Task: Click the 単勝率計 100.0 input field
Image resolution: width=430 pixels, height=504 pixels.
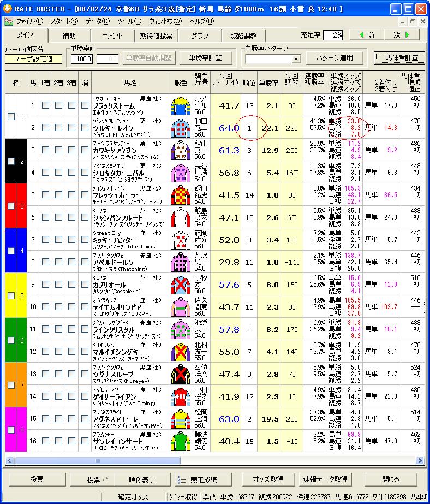Action: 82,59
